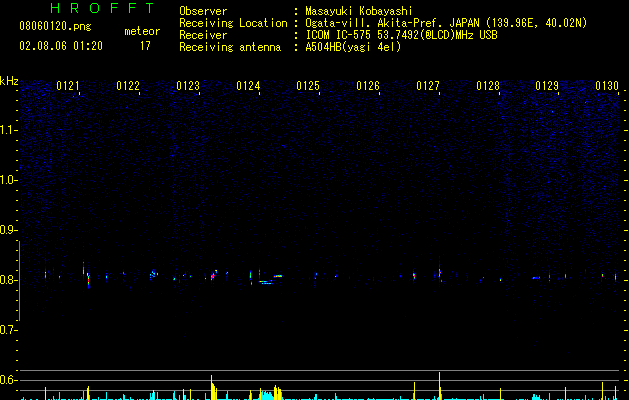Click the 0.6 kHz axis label
Viewport: 629px width, 400px height.
[x=8, y=380]
